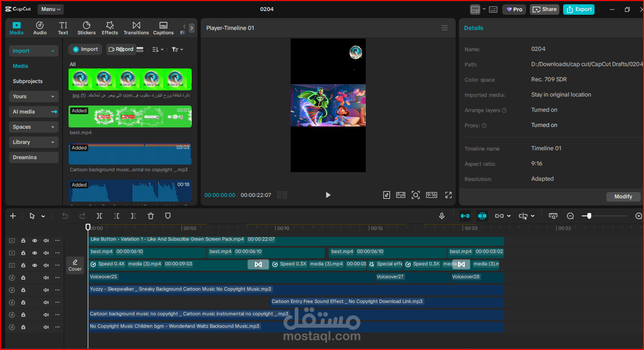The width and height of the screenshot is (644, 350).
Task: Open the keyboard shortcuts icon
Action: [493, 9]
